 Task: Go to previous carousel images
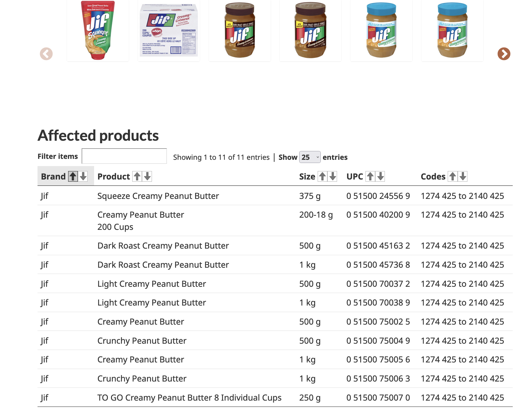coord(46,54)
